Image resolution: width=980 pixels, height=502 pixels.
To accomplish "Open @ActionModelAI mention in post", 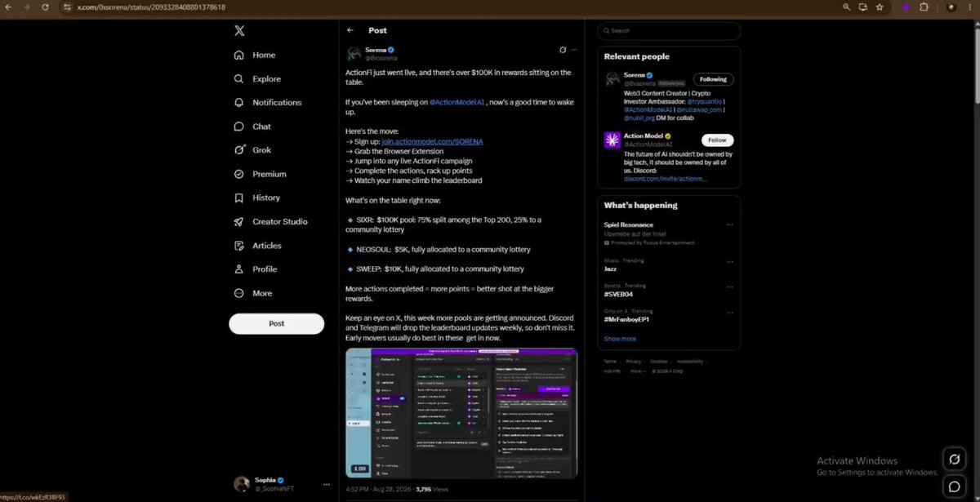I will pos(457,102).
